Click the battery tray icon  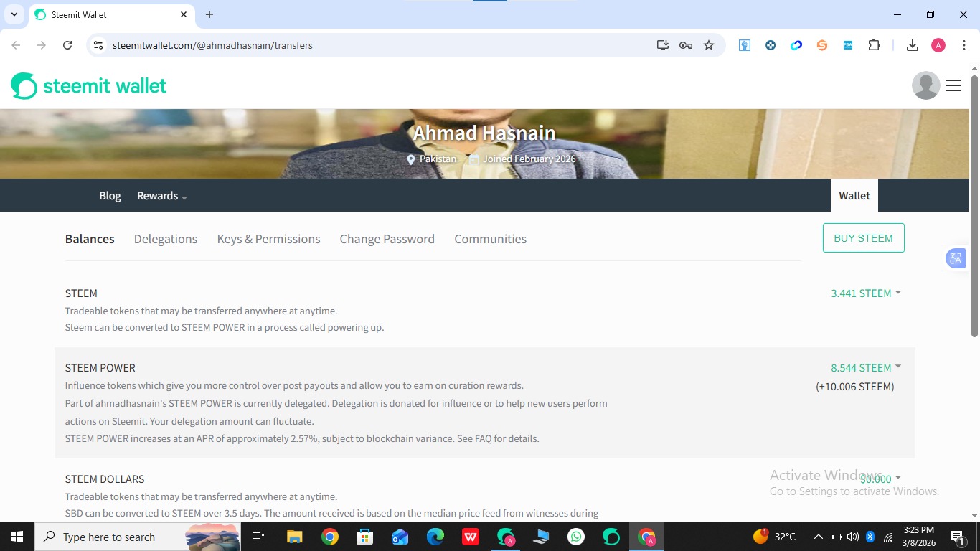836,537
